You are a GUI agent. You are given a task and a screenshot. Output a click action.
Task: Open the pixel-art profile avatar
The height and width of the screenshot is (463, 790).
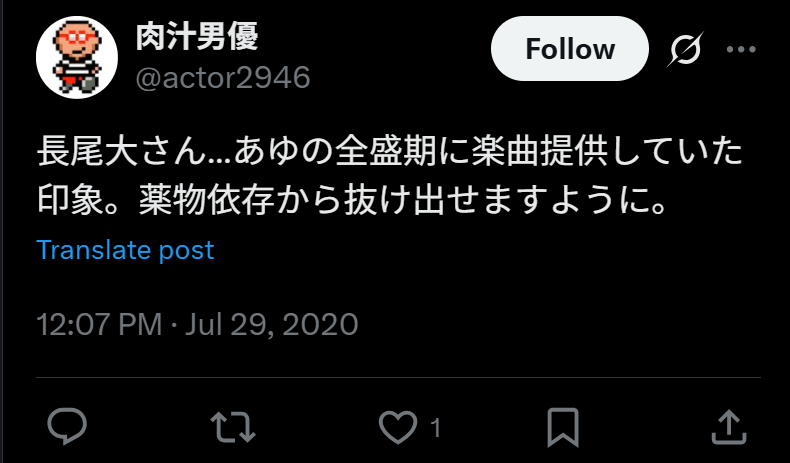click(x=77, y=58)
